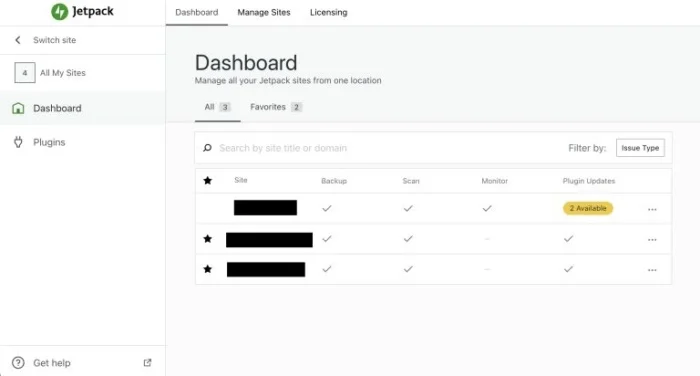Toggle favorite star on the third site row
Viewport: 700px width, 376px height.
coord(208,269)
